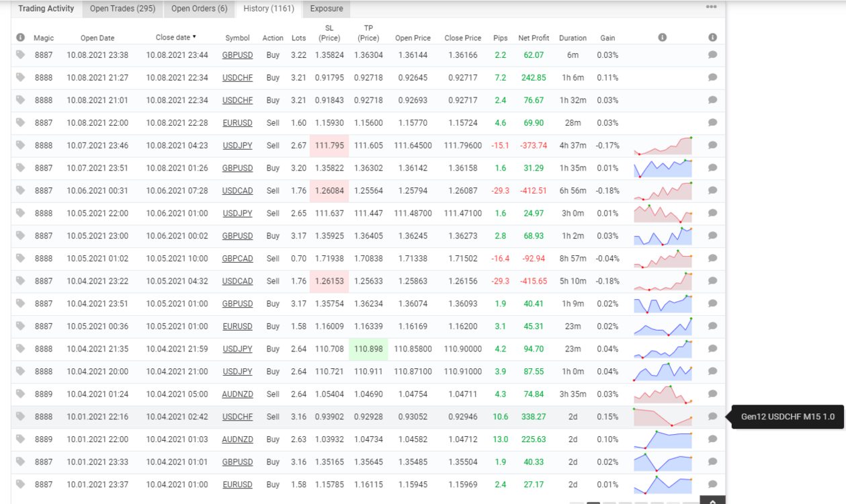This screenshot has width=846, height=504.
Task: Sort table by Net Profit header
Action: click(x=534, y=38)
